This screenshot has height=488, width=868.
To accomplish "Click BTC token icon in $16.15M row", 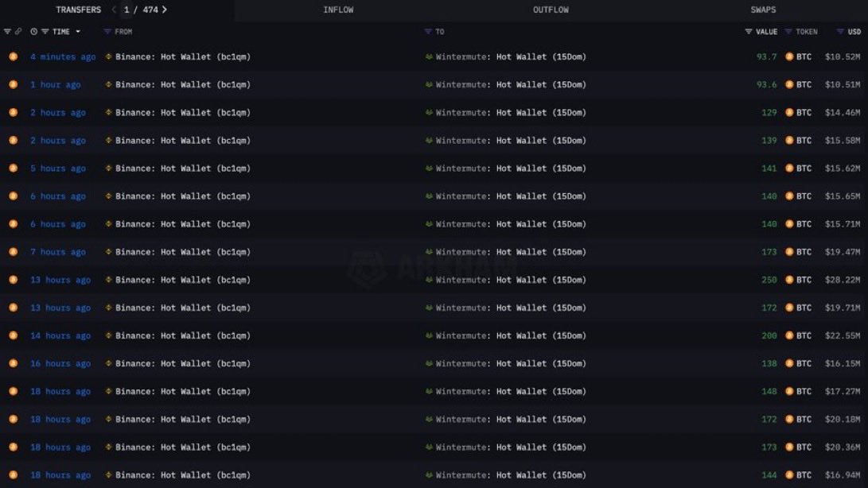I will [x=789, y=363].
